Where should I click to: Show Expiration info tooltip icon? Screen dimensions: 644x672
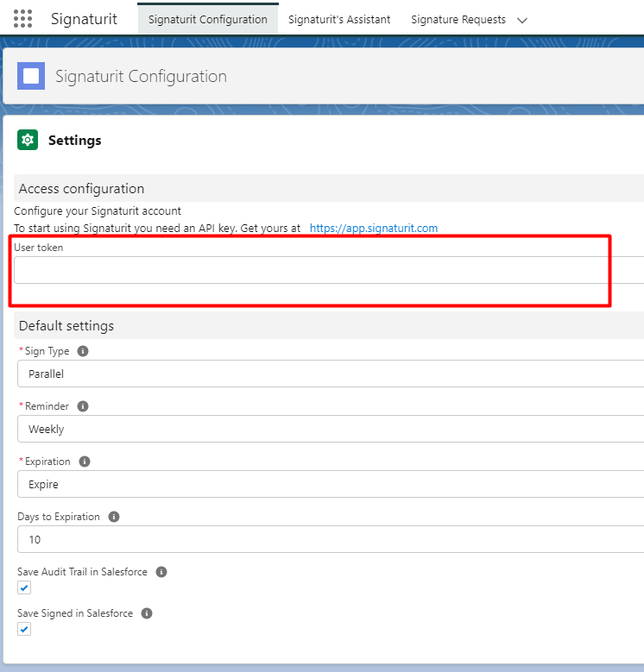click(85, 462)
